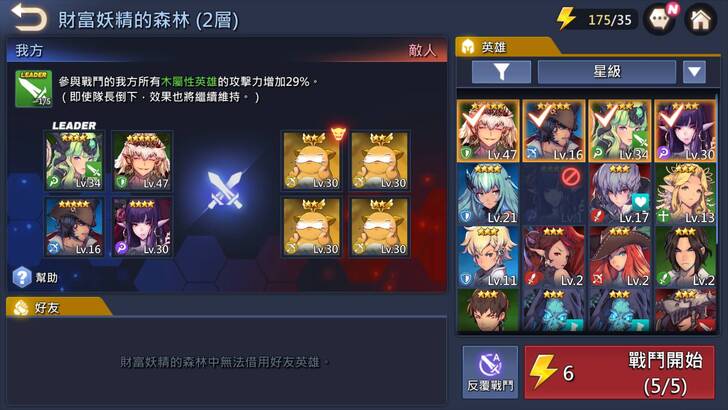
Task: Click the lightning energy 175/35 indicator
Action: coord(595,20)
